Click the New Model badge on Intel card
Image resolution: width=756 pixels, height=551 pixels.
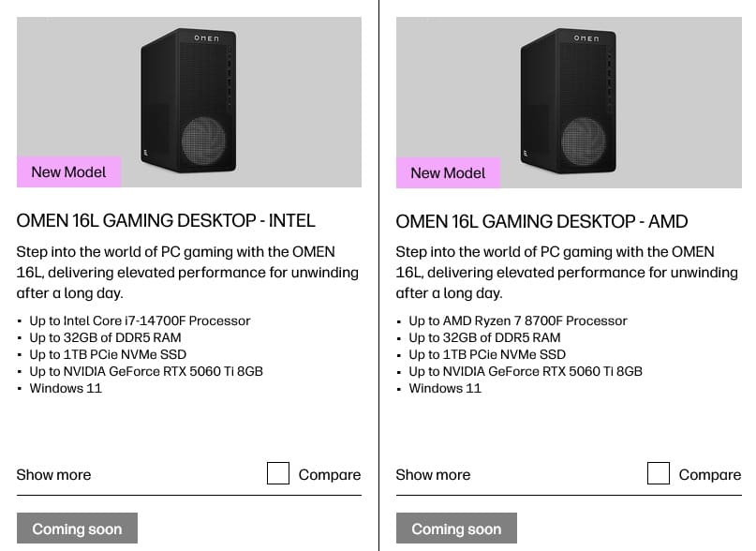(x=68, y=171)
